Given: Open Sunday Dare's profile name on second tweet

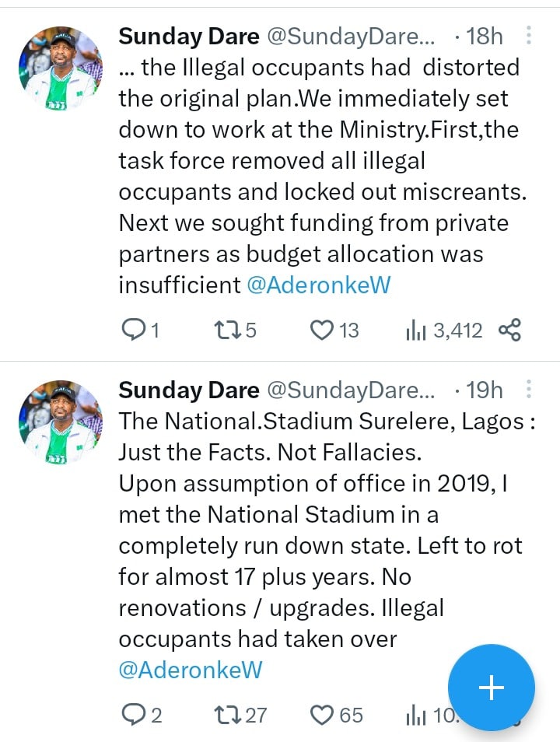Looking at the screenshot, I should (x=189, y=390).
